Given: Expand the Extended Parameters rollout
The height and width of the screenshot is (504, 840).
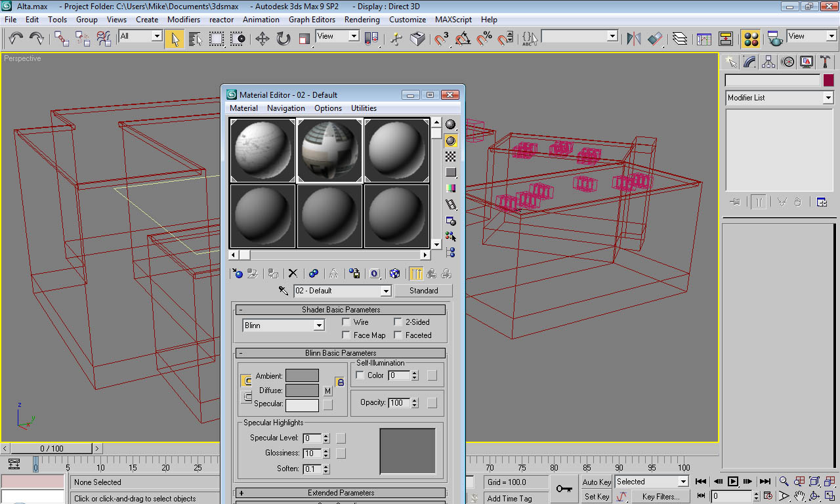Looking at the screenshot, I should [341, 493].
